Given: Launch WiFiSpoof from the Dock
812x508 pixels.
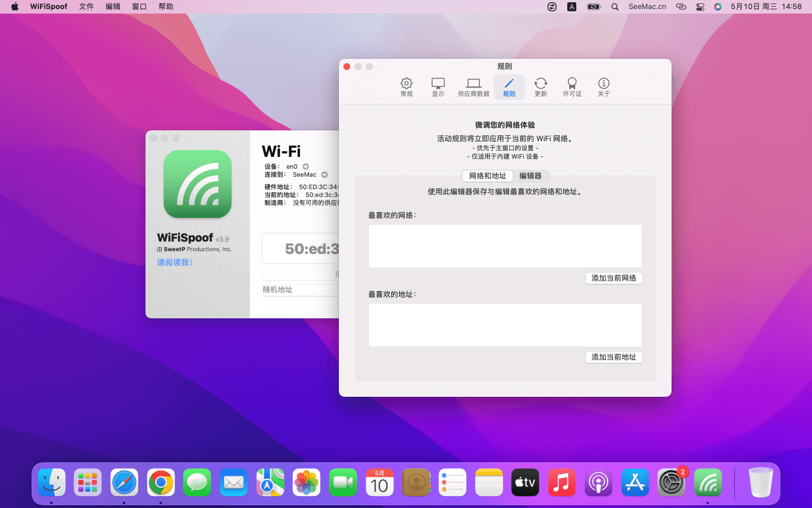Looking at the screenshot, I should pyautogui.click(x=708, y=483).
